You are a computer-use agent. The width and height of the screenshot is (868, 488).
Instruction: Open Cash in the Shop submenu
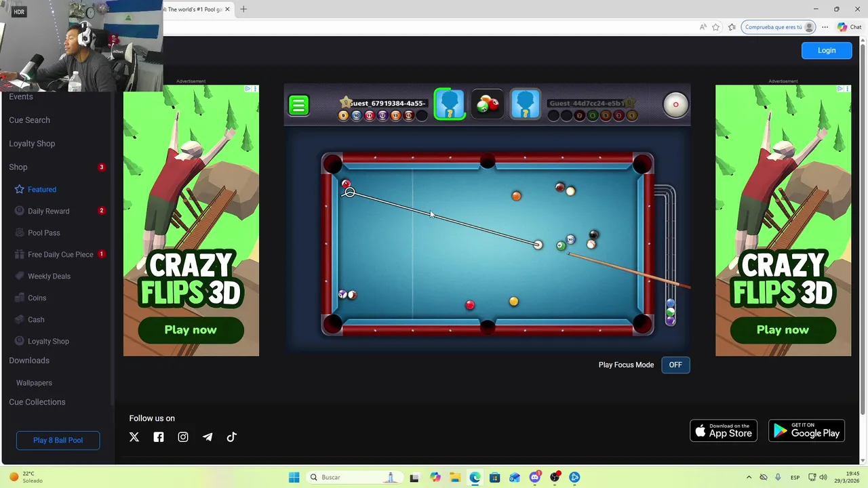36,319
